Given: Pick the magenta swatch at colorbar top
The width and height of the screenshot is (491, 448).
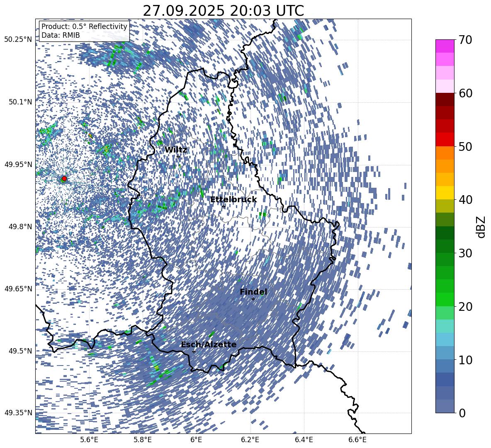Looking at the screenshot, I should (445, 46).
